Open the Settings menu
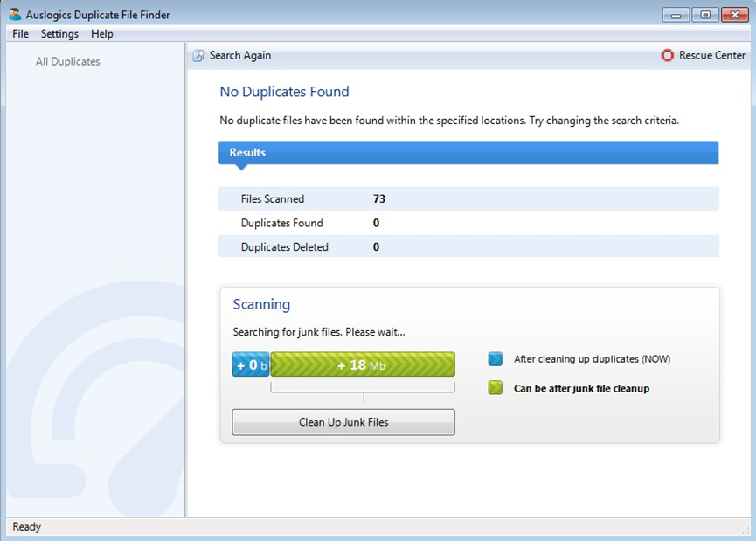 click(x=59, y=34)
